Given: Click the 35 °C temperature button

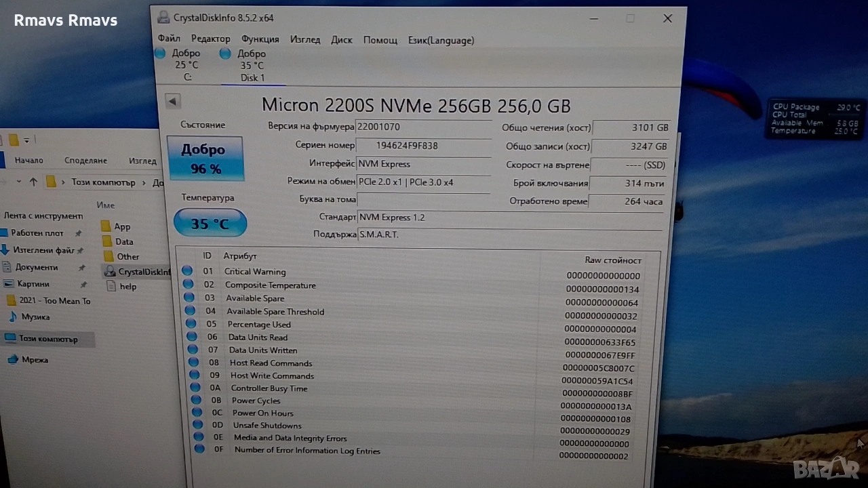Looking at the screenshot, I should click(210, 223).
